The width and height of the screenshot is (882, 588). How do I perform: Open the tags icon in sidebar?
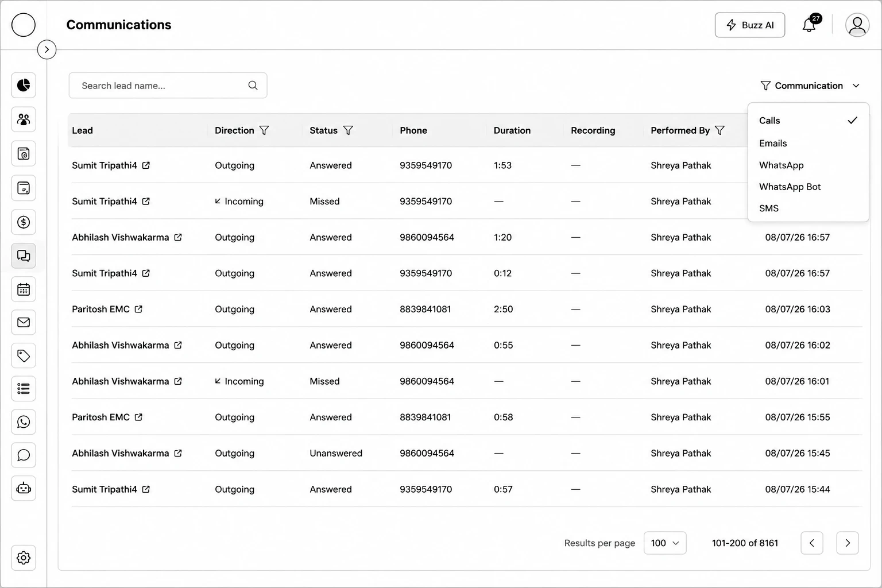coord(24,356)
